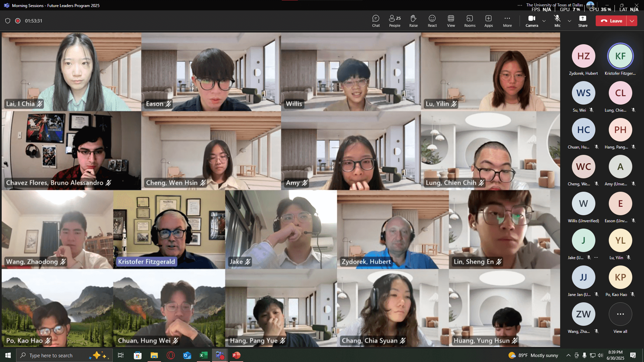Open the People participants list
The width and height of the screenshot is (644, 362).
pos(394,21)
